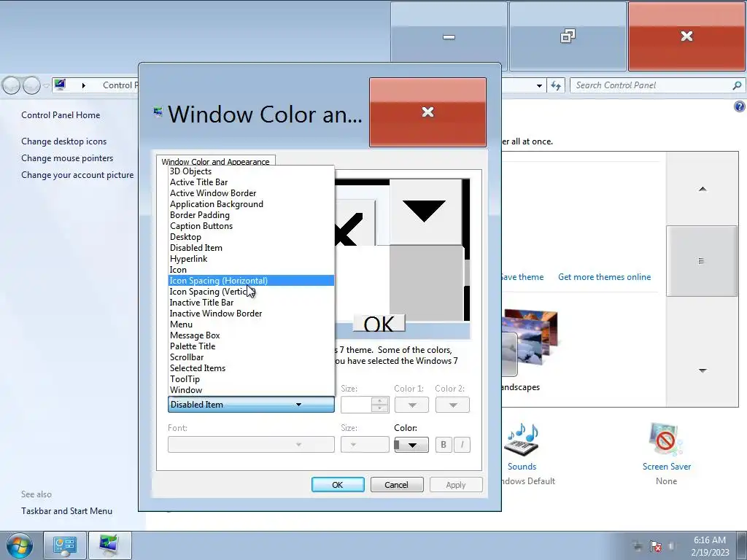Viewport: 747px width, 560px height.
Task: Click the address bar refresh icon
Action: (x=555, y=85)
